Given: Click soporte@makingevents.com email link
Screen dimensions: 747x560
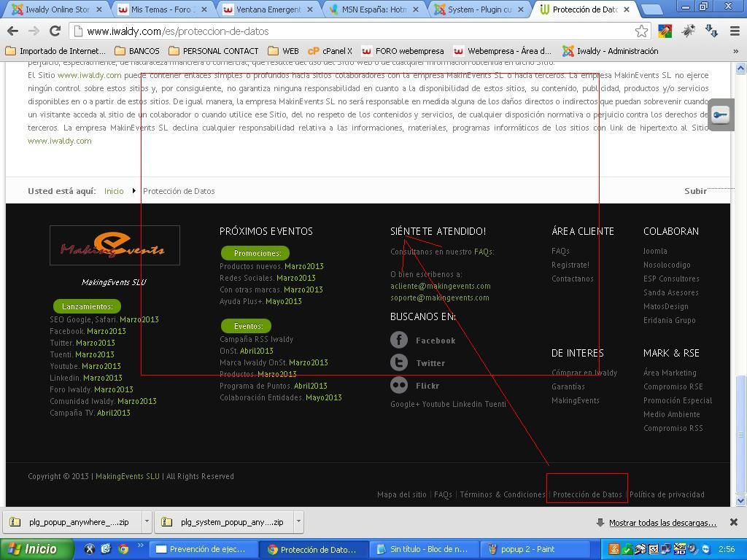Looking at the screenshot, I should pyautogui.click(x=440, y=297).
